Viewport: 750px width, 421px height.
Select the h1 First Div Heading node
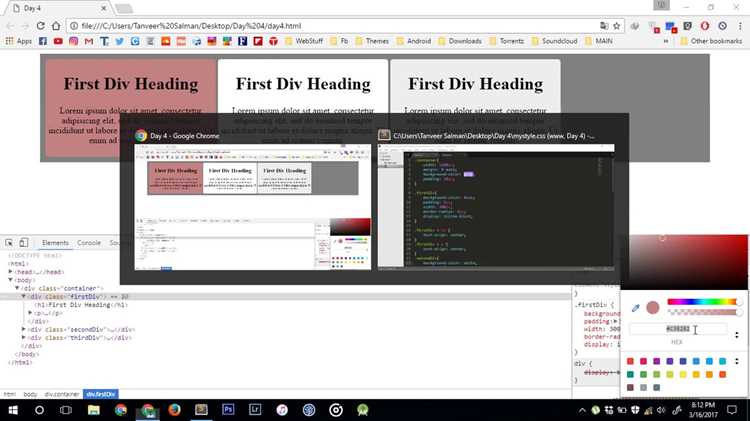click(x=81, y=305)
